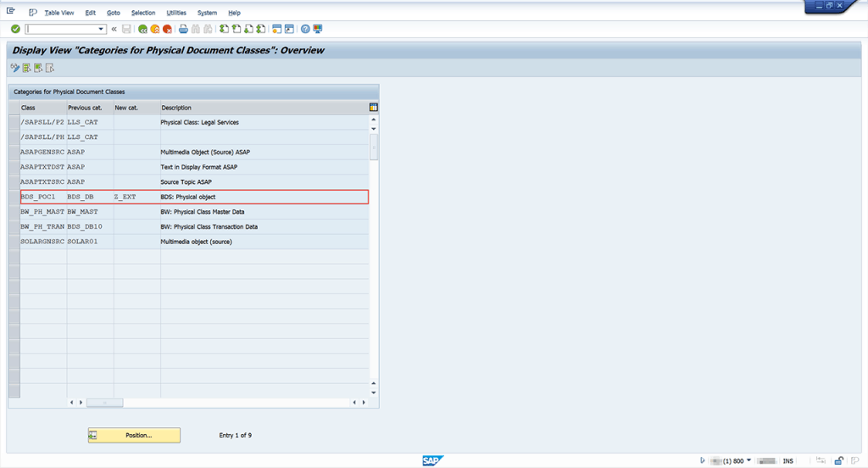Click the lock icon in status bar

(838, 461)
